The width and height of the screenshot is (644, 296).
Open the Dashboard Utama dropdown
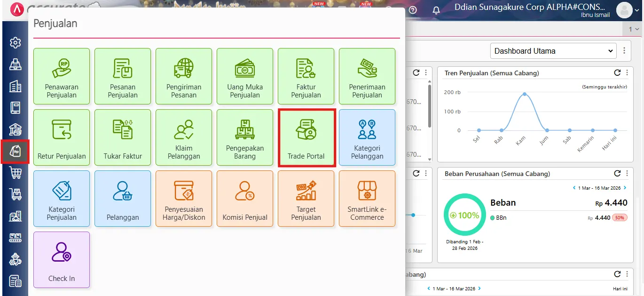[553, 50]
